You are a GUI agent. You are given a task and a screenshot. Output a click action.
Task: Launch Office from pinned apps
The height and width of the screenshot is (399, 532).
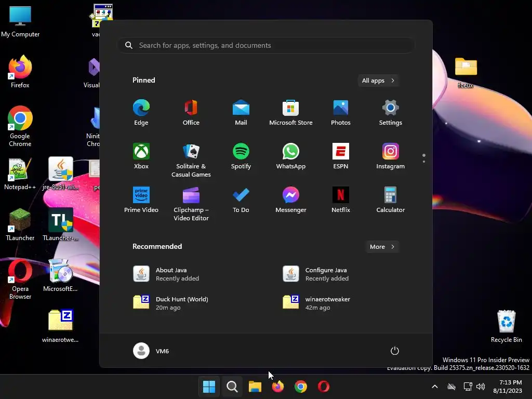point(191,113)
